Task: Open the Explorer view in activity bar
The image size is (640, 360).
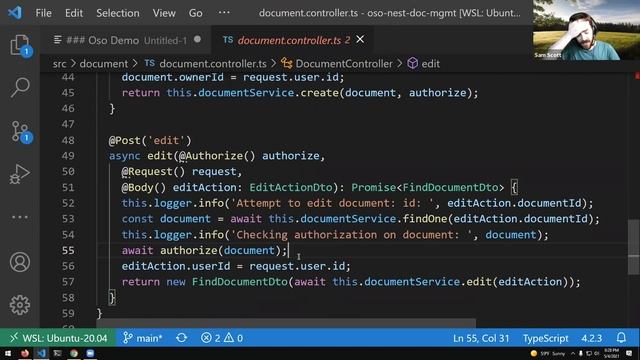Action: (x=20, y=45)
